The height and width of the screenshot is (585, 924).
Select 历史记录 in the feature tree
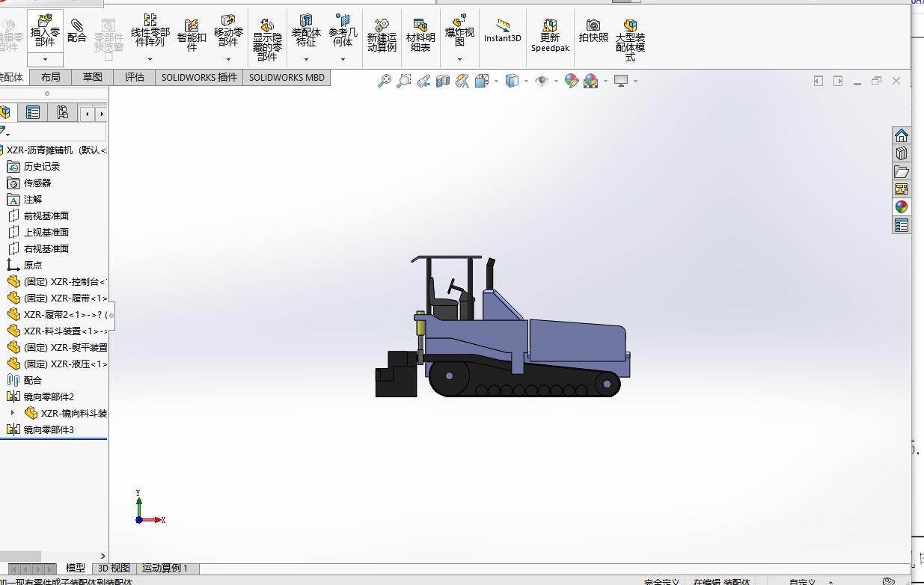41,167
